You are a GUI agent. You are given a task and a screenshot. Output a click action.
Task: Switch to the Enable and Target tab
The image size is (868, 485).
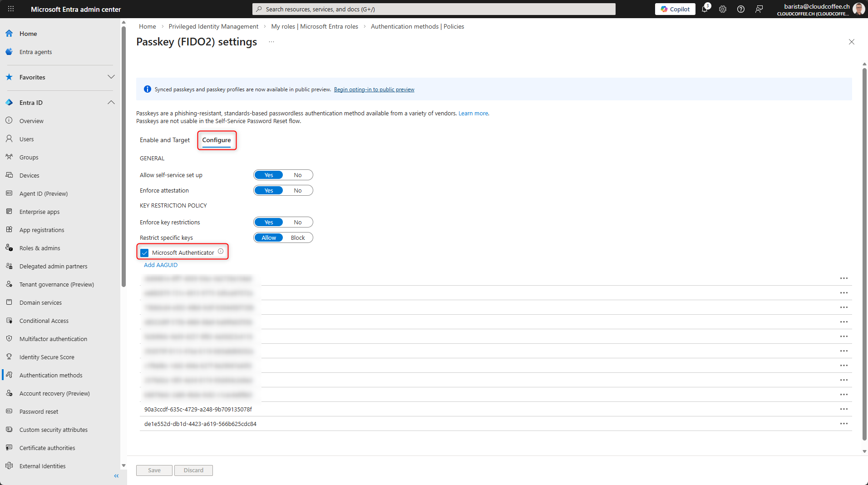(165, 140)
